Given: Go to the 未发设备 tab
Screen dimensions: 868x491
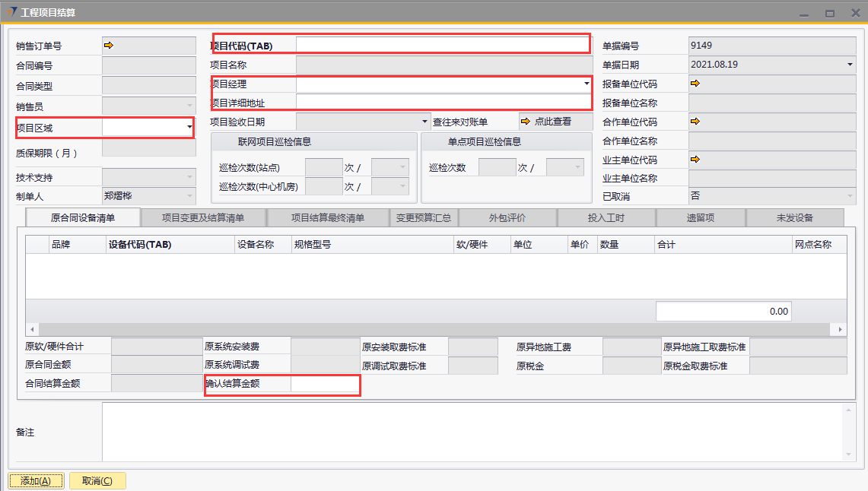Looking at the screenshot, I should point(794,218).
